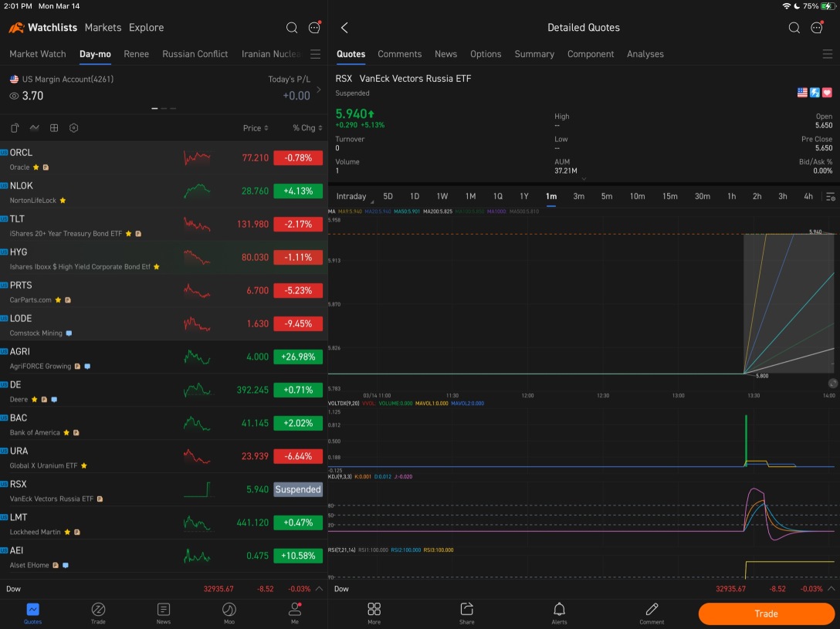
Task: Open Alerts bell for RSX
Action: coord(559,614)
